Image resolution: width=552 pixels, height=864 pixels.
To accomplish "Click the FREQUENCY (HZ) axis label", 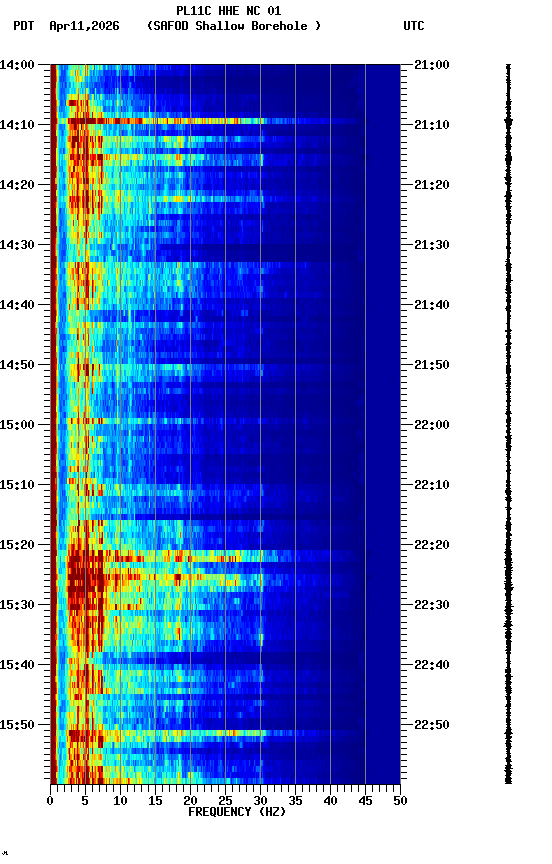I will 237,812.
